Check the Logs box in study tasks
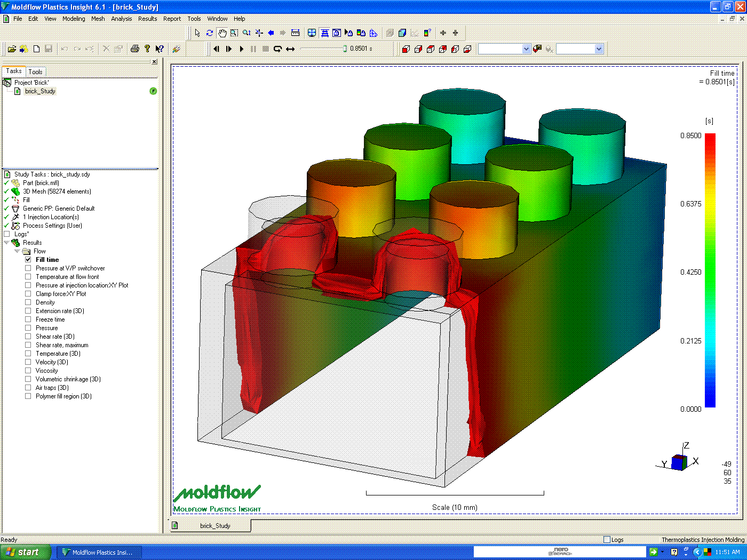The width and height of the screenshot is (747, 560). tap(7, 234)
